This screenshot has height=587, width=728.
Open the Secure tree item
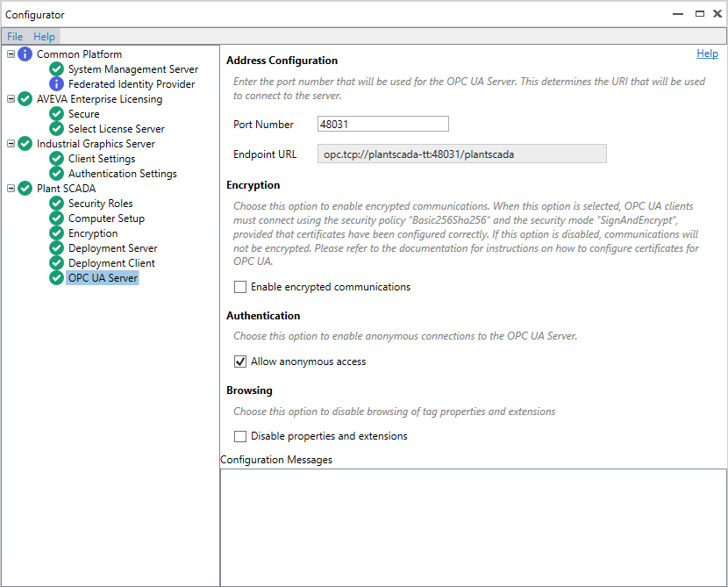click(x=84, y=114)
